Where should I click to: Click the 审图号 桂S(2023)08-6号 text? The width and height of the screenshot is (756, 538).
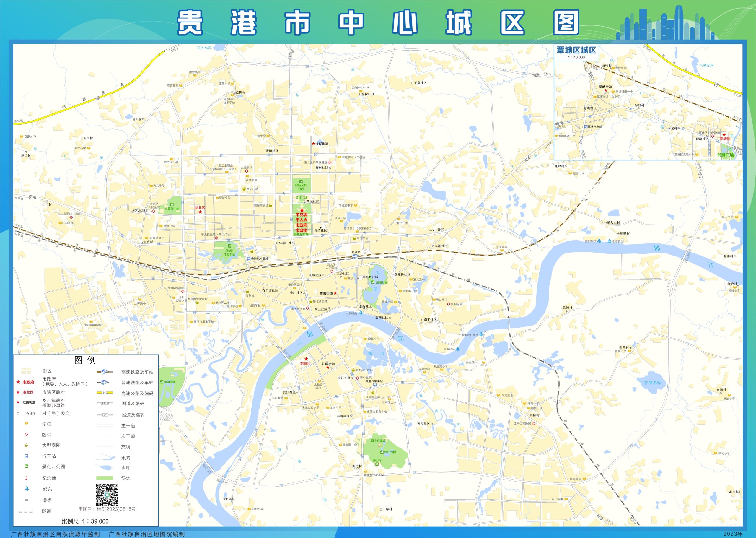click(x=107, y=509)
